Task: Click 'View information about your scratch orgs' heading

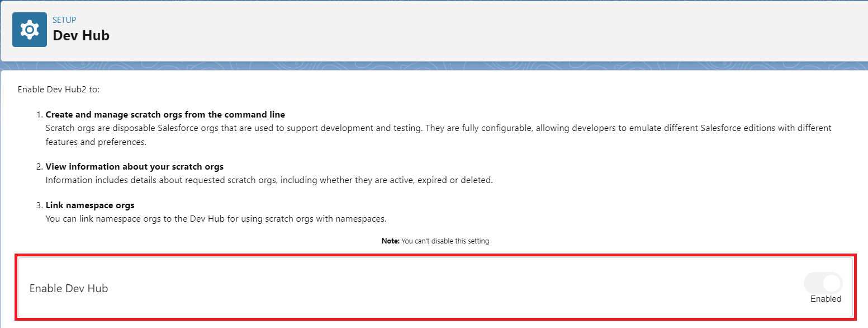Action: point(135,167)
